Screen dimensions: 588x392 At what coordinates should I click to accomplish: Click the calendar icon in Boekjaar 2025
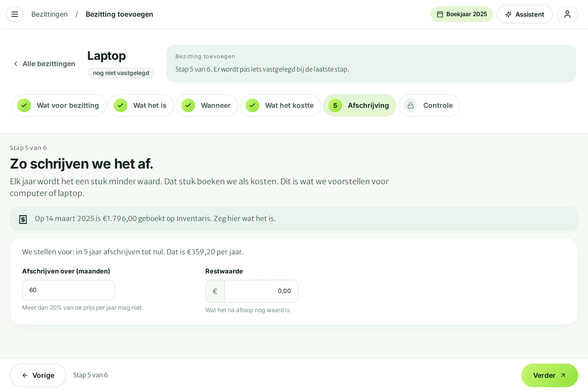coord(440,14)
